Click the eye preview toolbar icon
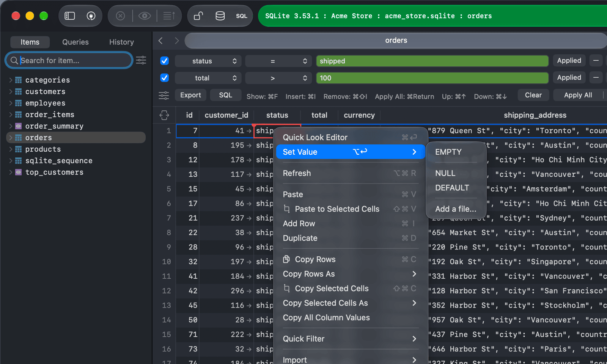The width and height of the screenshot is (607, 364). coord(145,16)
